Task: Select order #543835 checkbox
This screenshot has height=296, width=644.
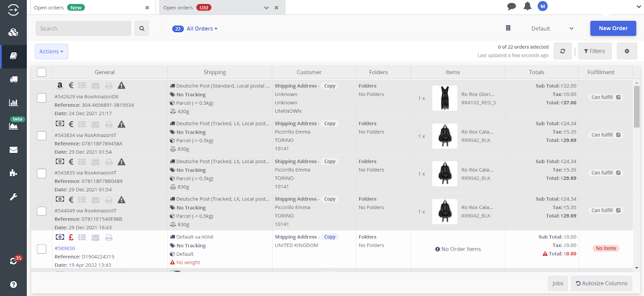Action: (41, 174)
